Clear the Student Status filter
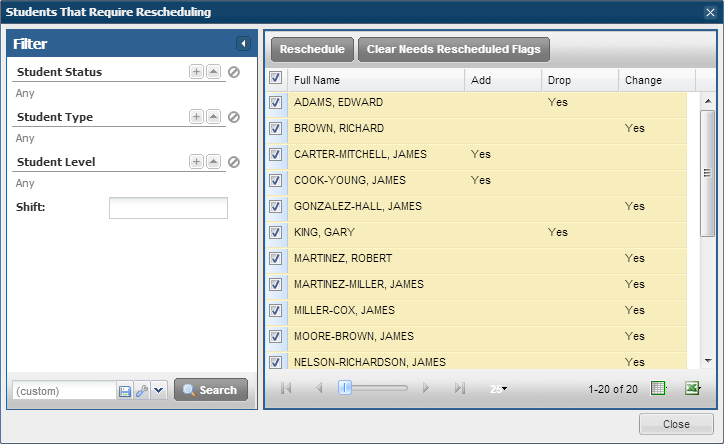The width and height of the screenshot is (724, 444). [234, 72]
